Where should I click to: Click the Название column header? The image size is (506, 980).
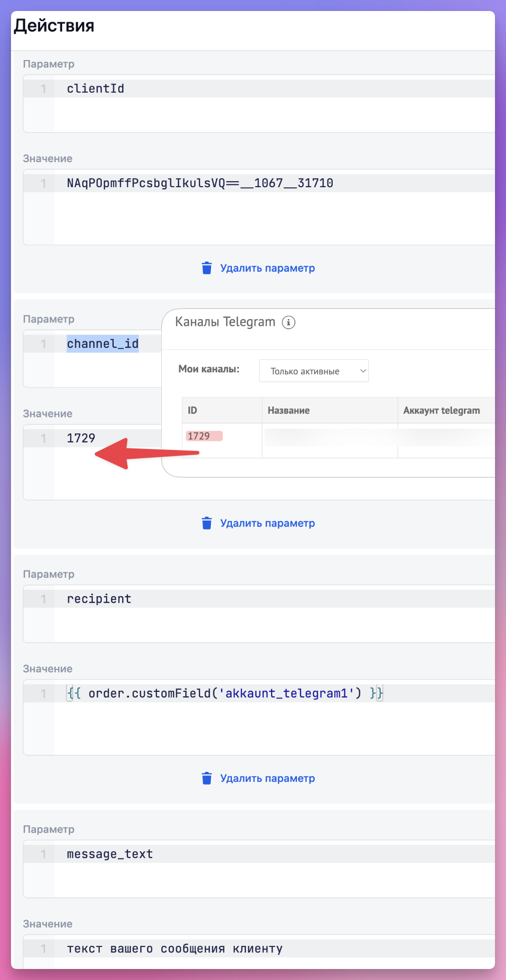pos(289,410)
